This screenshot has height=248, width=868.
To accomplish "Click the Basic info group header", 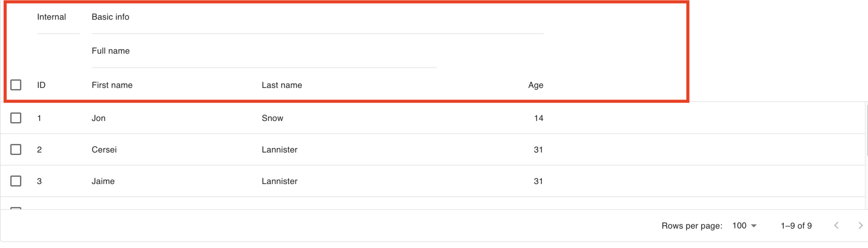I will coord(110,17).
